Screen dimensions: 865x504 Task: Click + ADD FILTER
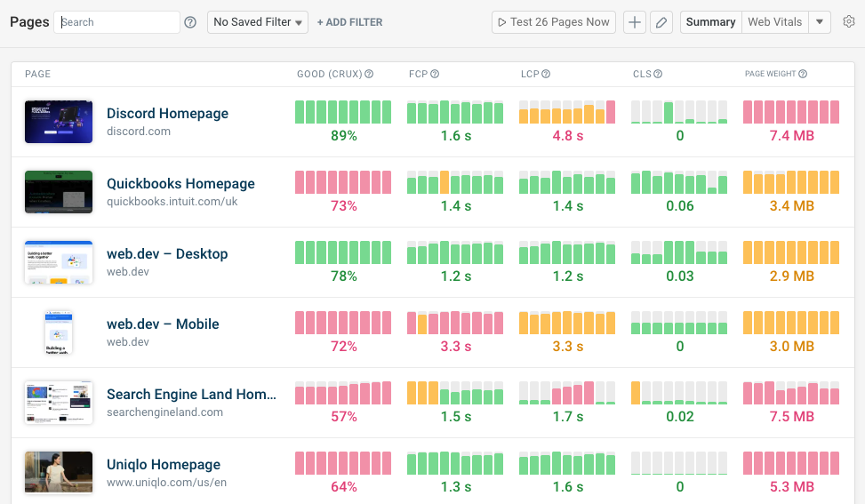pos(349,22)
